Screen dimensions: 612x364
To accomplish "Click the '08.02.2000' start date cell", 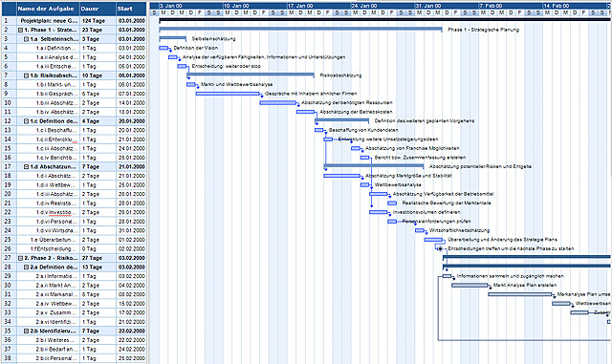I will [x=132, y=294].
